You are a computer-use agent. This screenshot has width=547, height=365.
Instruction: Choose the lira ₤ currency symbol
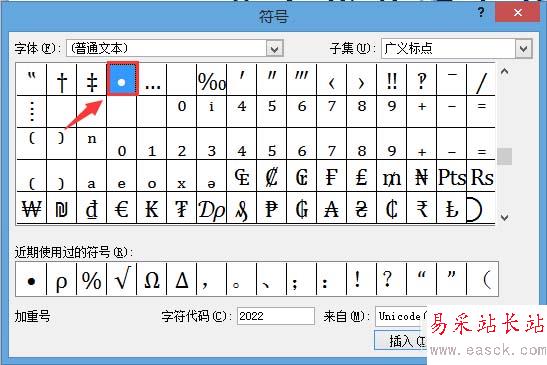point(362,176)
